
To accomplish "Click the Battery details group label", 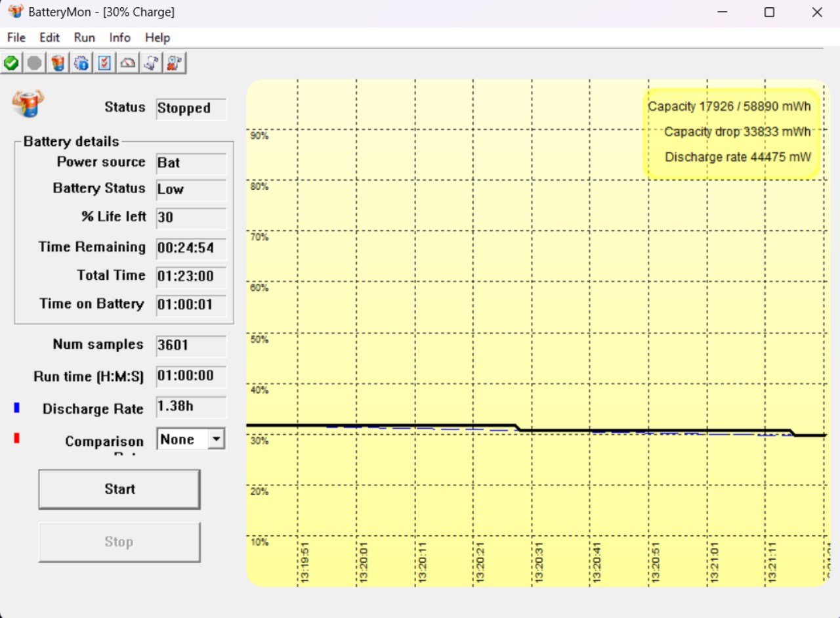I will [72, 142].
